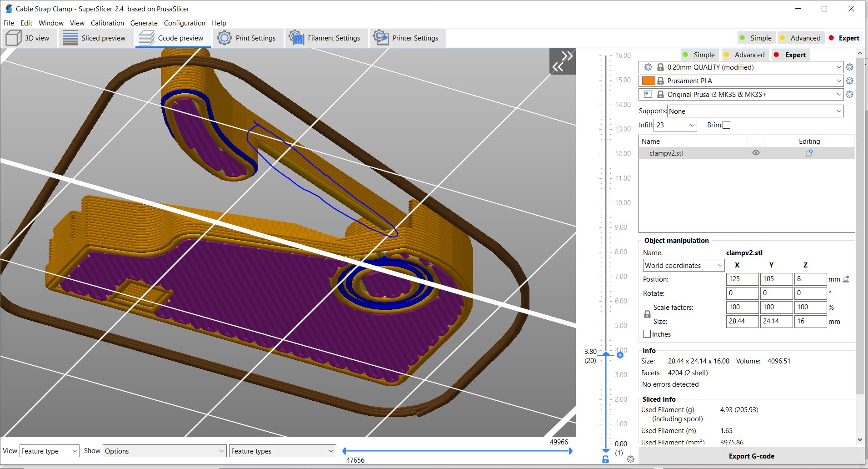The width and height of the screenshot is (868, 469).
Task: Edit print preset via right gear icon
Action: [x=849, y=67]
